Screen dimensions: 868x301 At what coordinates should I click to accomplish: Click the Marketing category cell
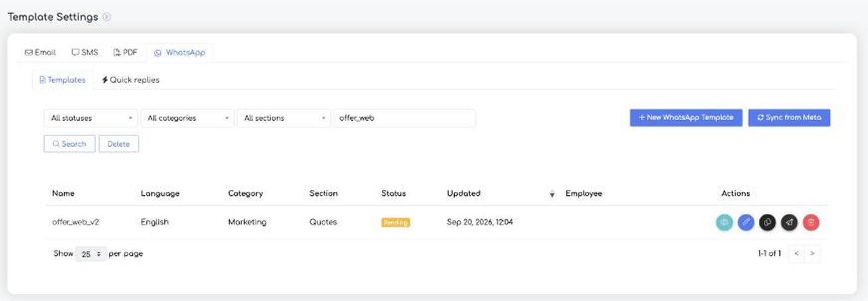point(247,222)
